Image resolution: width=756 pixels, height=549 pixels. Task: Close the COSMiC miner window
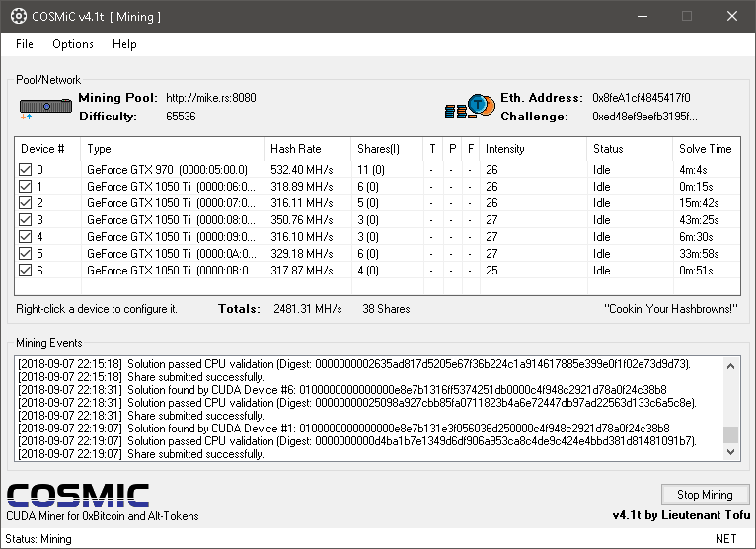click(x=732, y=16)
